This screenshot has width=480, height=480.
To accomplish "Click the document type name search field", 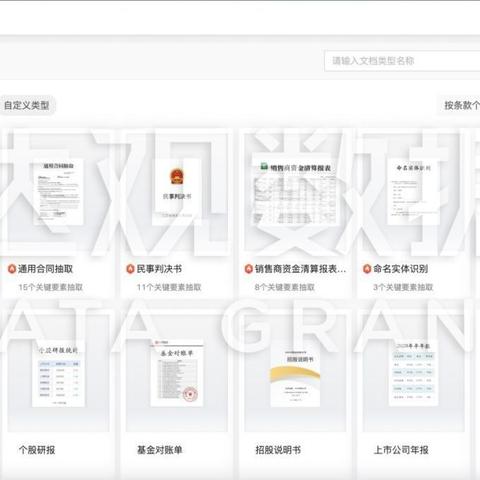I will coord(402,61).
